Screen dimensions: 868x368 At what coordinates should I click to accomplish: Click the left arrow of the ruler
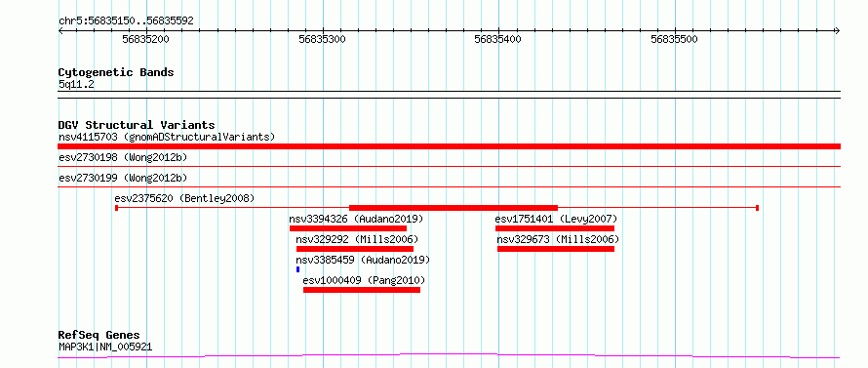point(60,31)
